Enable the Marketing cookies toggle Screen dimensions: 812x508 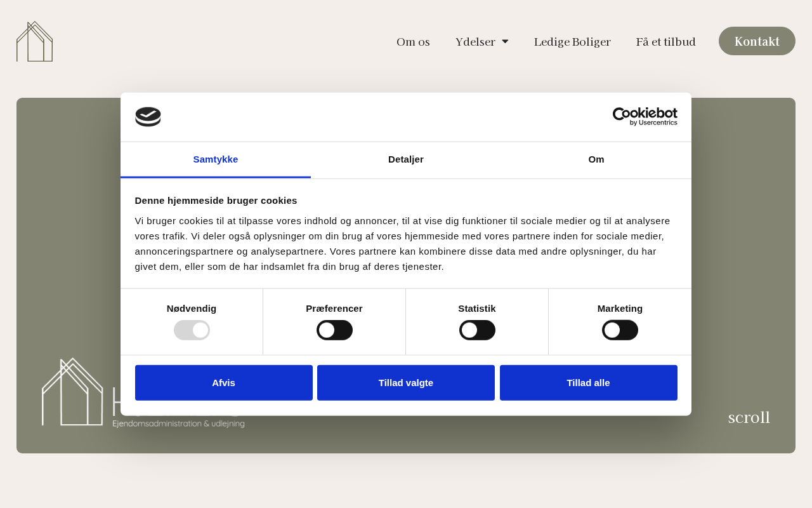tap(620, 330)
